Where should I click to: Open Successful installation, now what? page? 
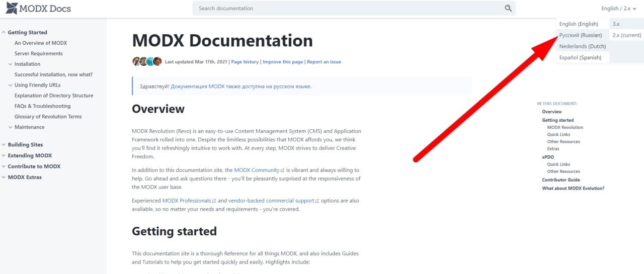pyautogui.click(x=53, y=74)
